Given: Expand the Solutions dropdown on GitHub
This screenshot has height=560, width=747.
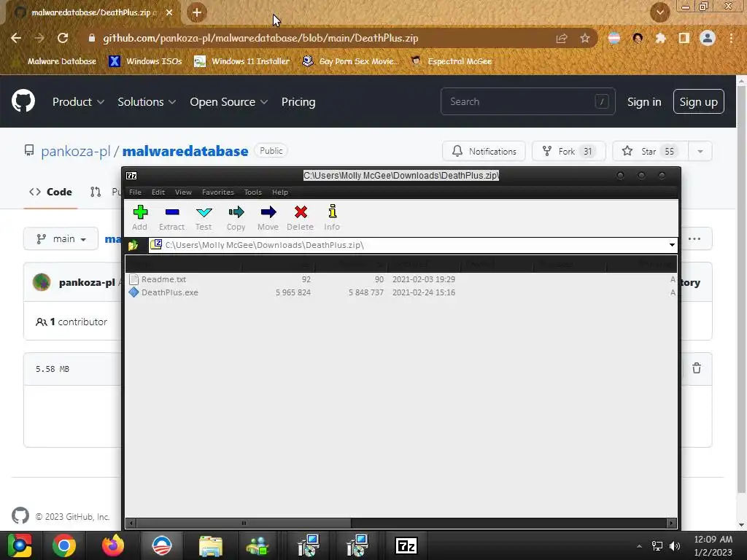Looking at the screenshot, I should click(x=147, y=102).
